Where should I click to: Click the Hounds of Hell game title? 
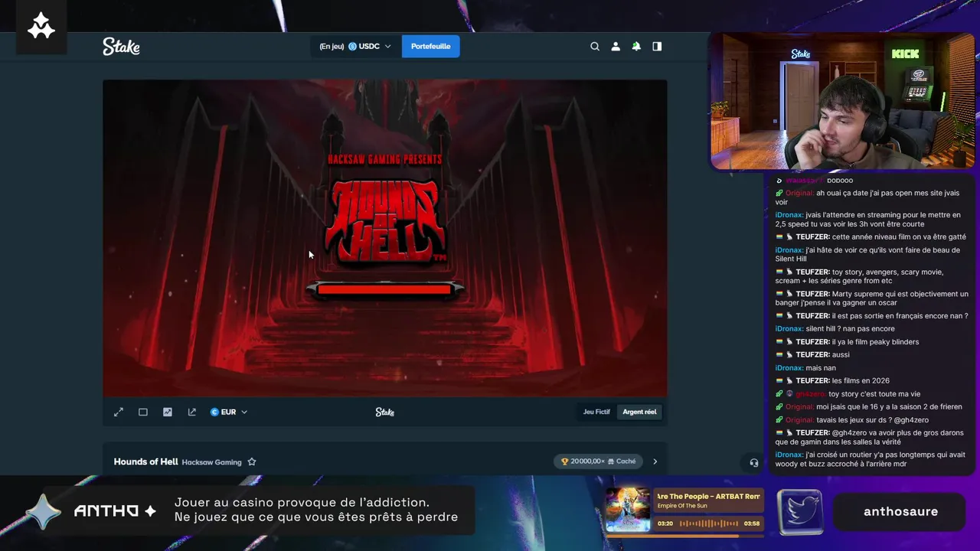[x=145, y=461]
